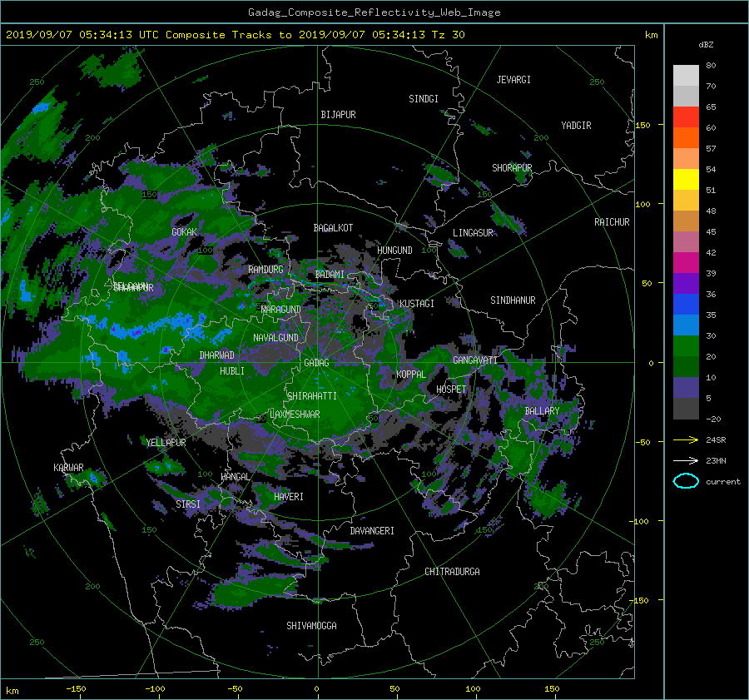Click the SHIVAMOGGA city label
749x700 pixels.
311,626
